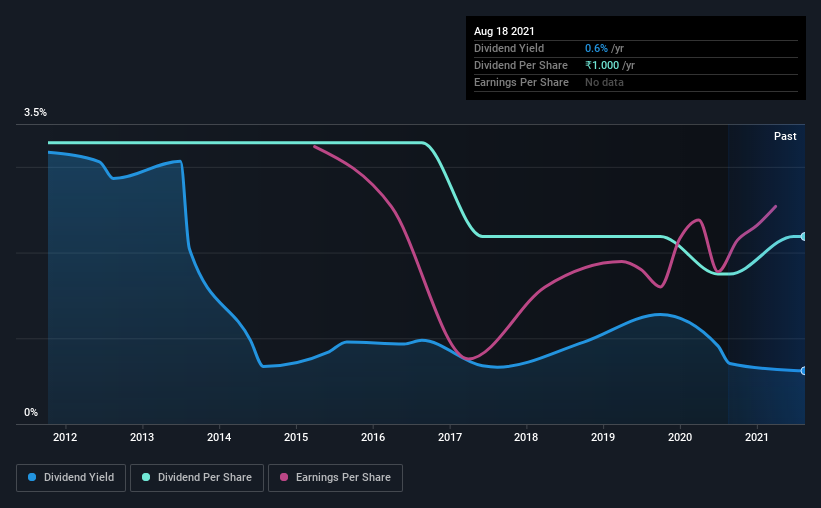Click the 0% y-axis label
The width and height of the screenshot is (821, 508).
[31, 412]
